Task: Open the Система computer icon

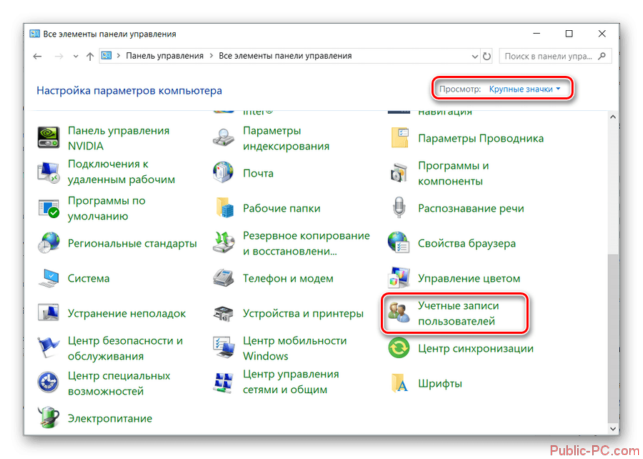Action: pos(48,278)
